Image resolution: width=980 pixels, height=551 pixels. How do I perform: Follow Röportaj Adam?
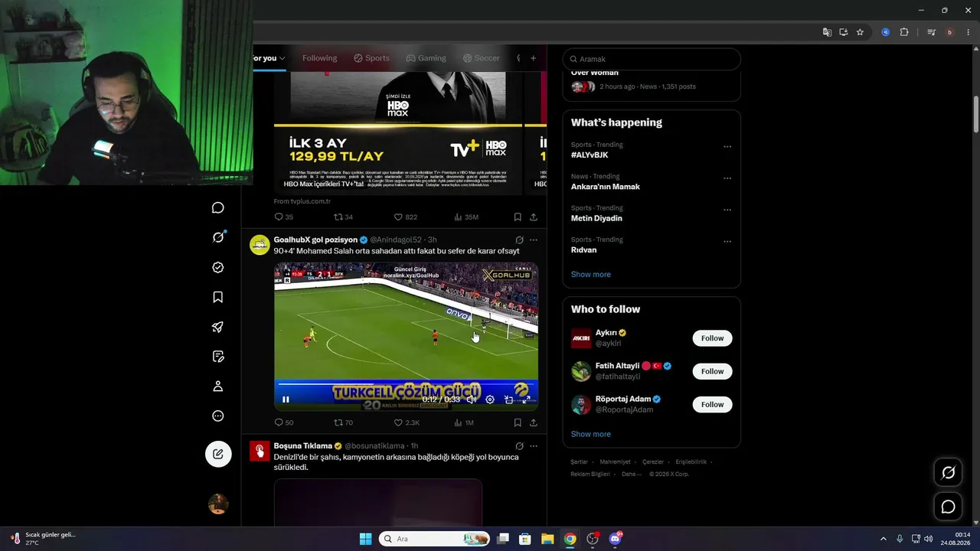tap(712, 404)
